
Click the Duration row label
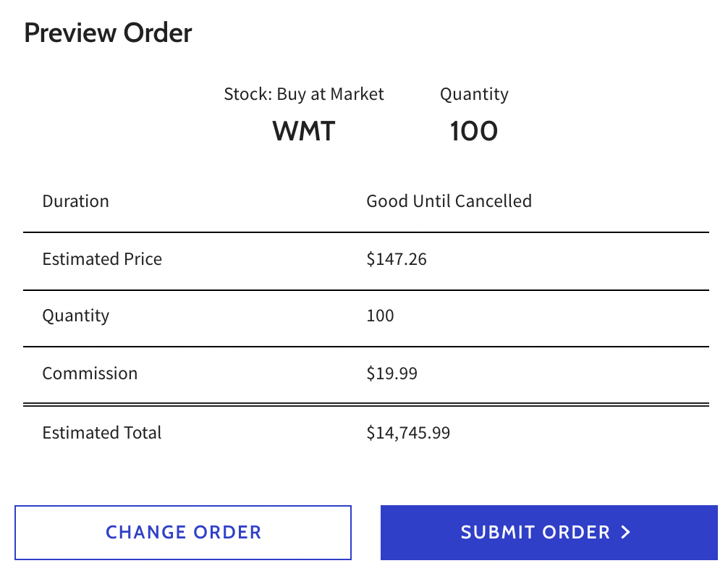(x=76, y=201)
